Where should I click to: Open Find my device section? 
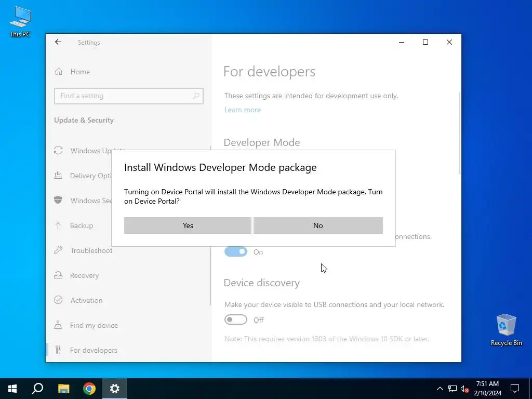(x=94, y=325)
